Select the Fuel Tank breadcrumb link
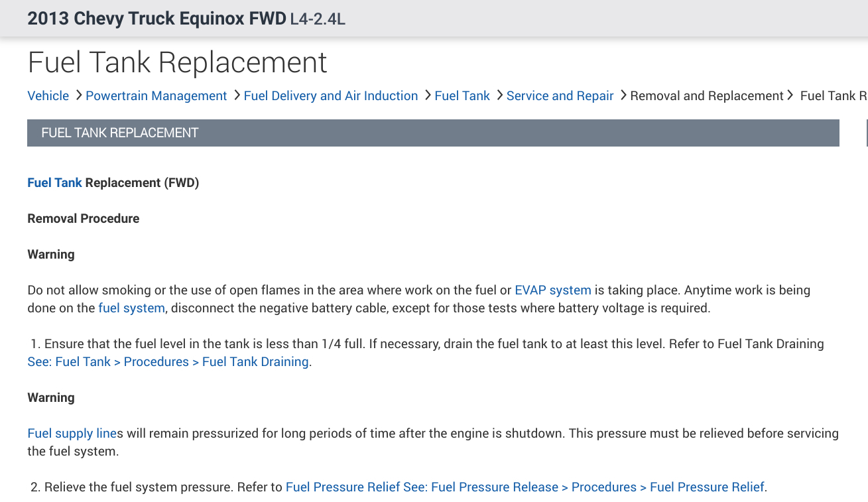Image resolution: width=868 pixels, height=502 pixels. [462, 96]
